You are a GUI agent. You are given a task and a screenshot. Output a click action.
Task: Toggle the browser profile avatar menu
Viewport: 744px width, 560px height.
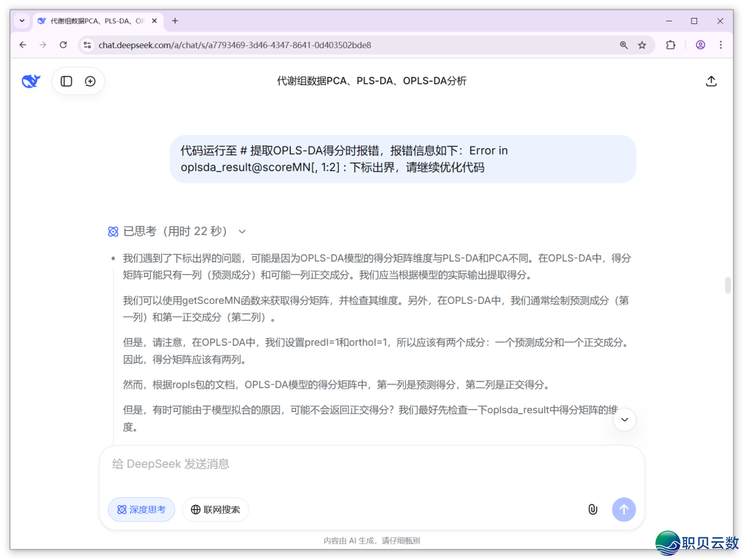click(701, 44)
